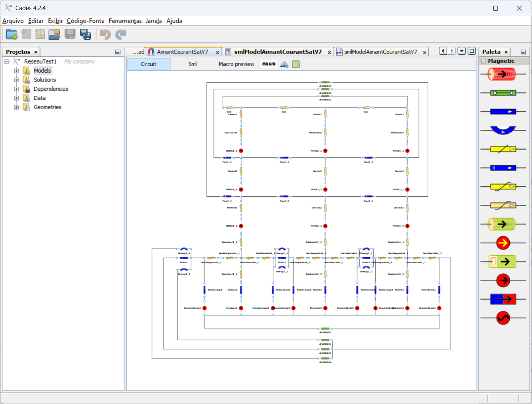Close the Projetos panel tab
532x404 pixels.
tap(36, 52)
